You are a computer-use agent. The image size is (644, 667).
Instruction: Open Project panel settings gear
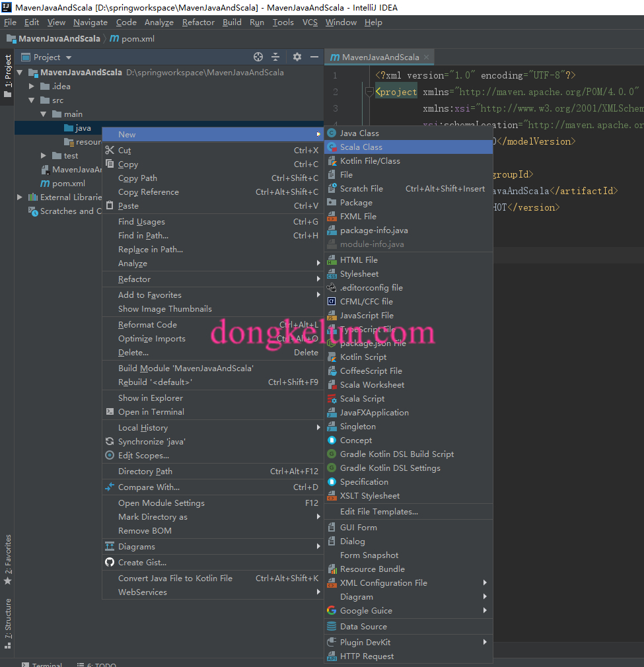(297, 57)
